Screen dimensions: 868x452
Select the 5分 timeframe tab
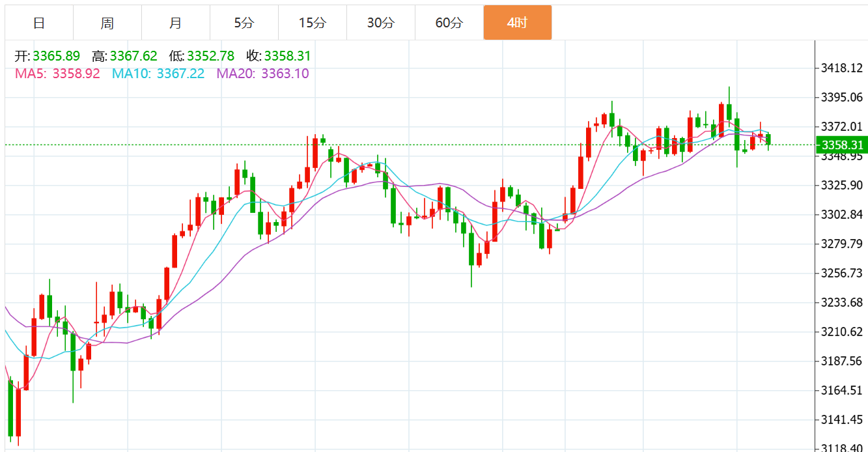(x=244, y=23)
